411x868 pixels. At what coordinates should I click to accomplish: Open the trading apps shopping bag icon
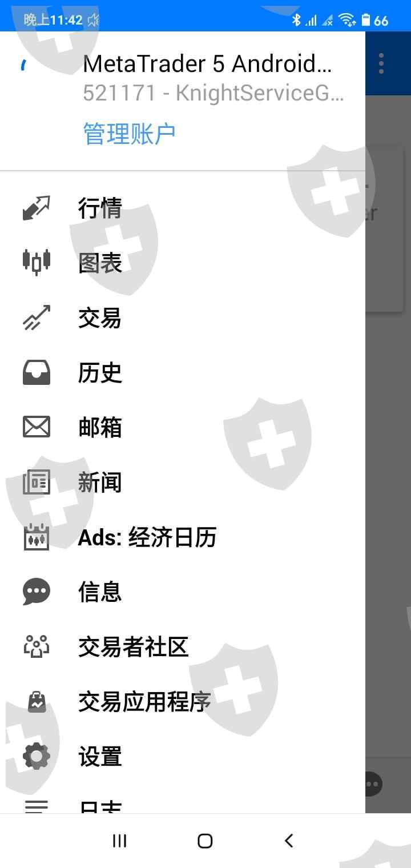click(37, 701)
